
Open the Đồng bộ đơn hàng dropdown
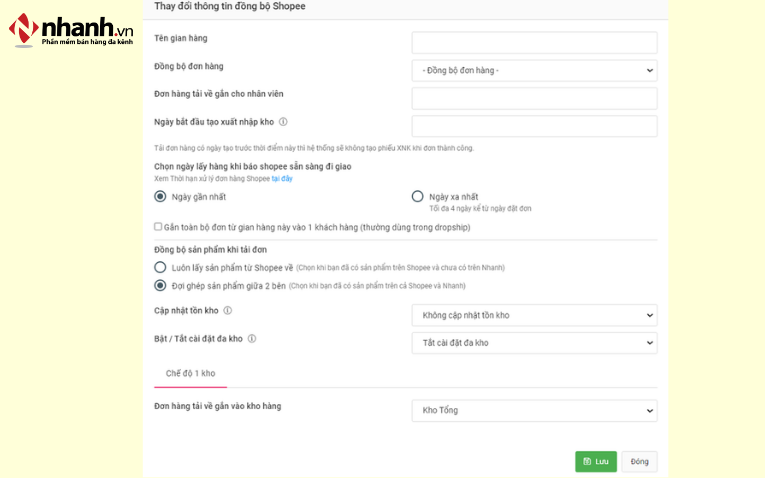(534, 71)
